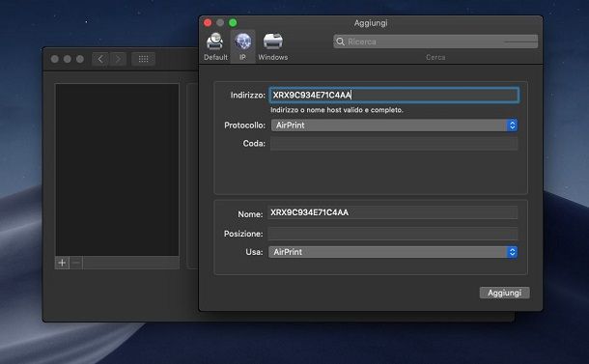589x364 pixels.
Task: Open the Protocollo AirPrint dropdown
Action: point(394,126)
